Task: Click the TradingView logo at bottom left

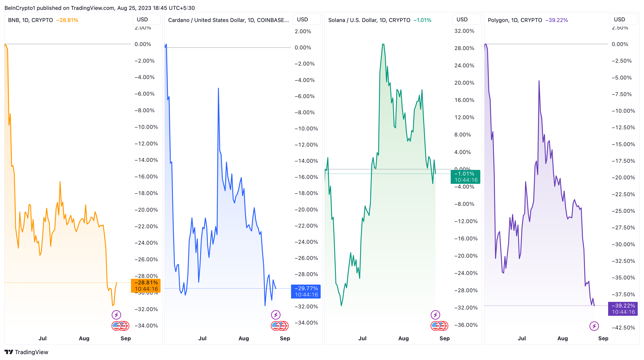Action: (x=26, y=352)
